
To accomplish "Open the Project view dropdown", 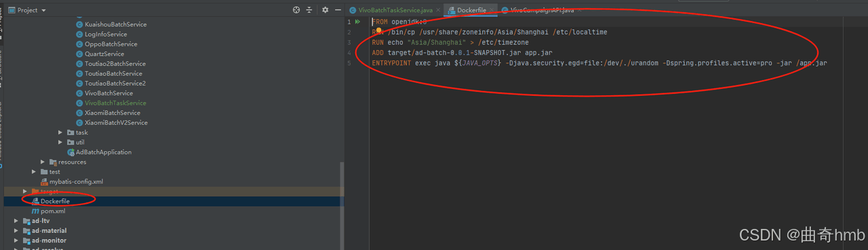I will pyautogui.click(x=27, y=10).
